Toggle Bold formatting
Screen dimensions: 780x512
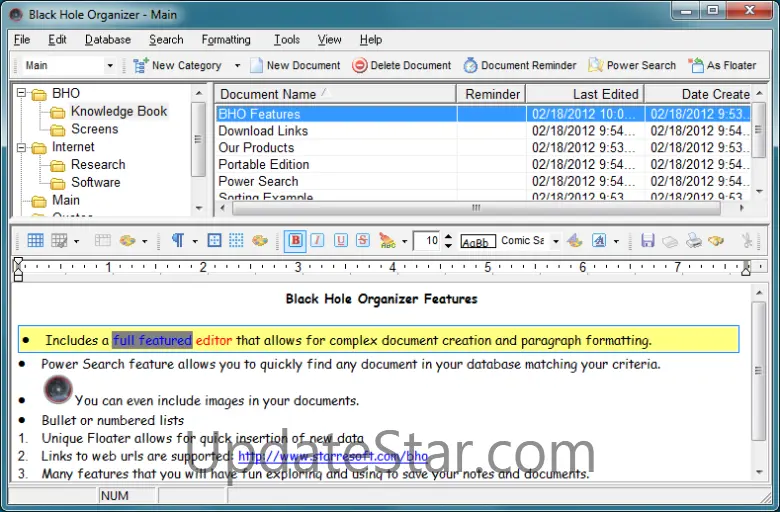click(x=295, y=241)
